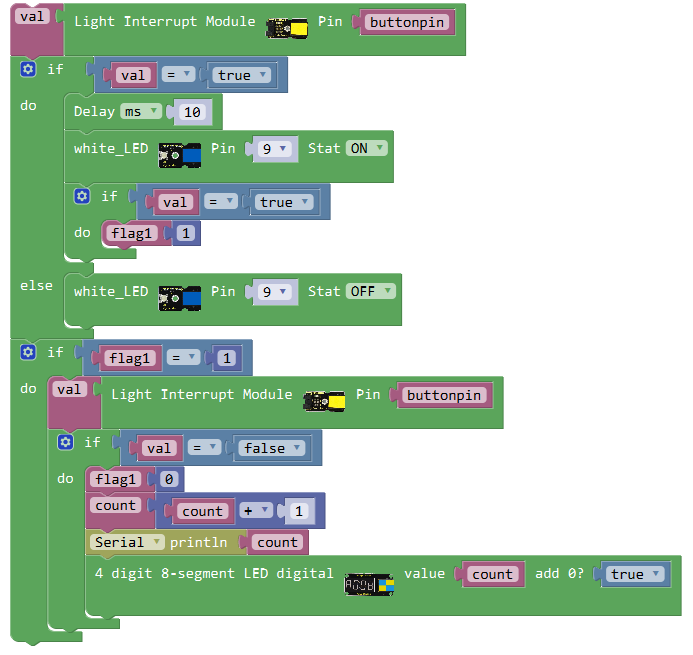Viewport: 693px width, 655px height.
Task: Select buttonpin variable in top Light Interrupt block
Action: point(407,22)
